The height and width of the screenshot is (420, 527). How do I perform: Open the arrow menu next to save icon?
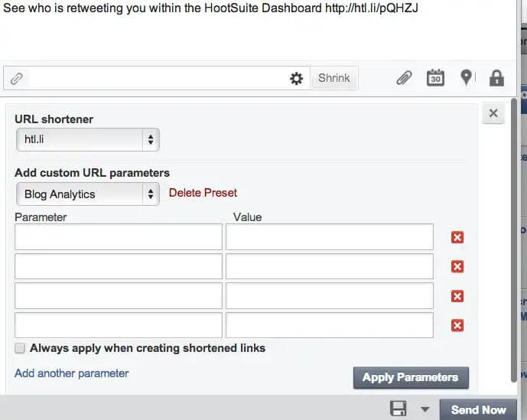[425, 409]
